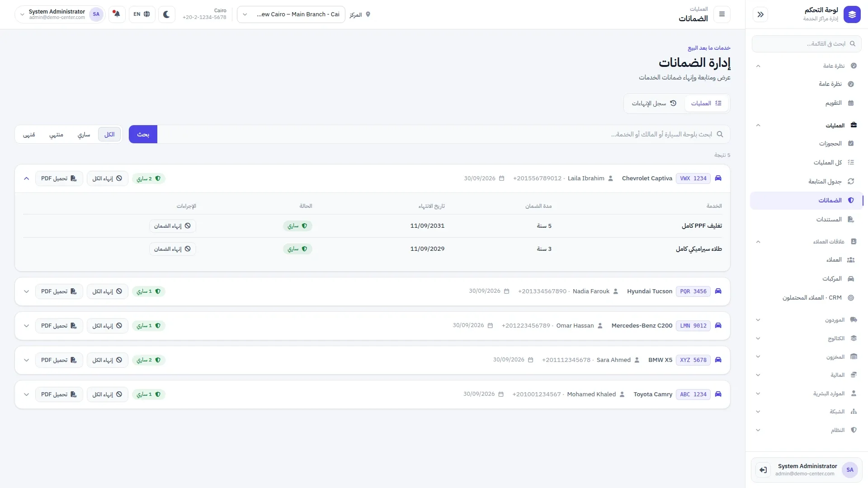Download PDF for Chevrolet Captiva

59,178
